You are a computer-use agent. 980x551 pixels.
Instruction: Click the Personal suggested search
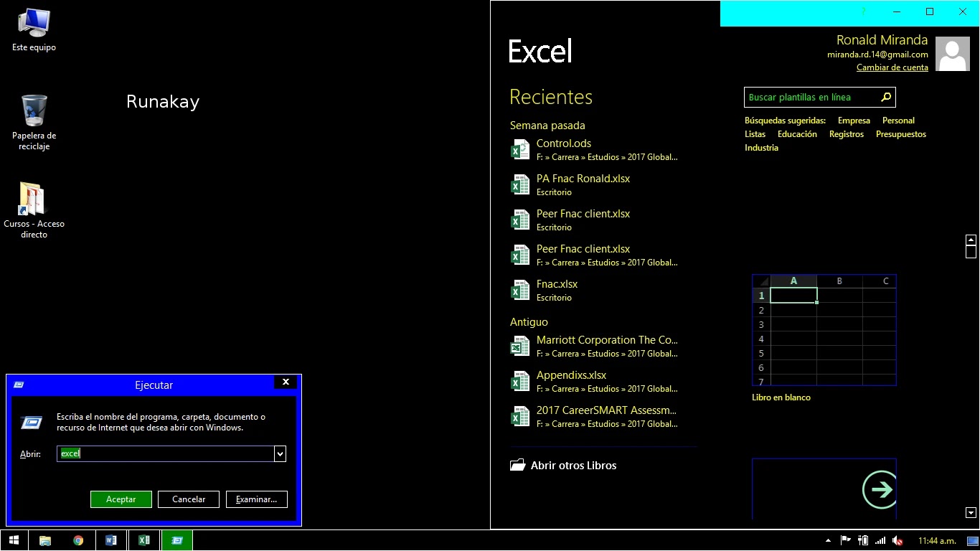click(898, 121)
